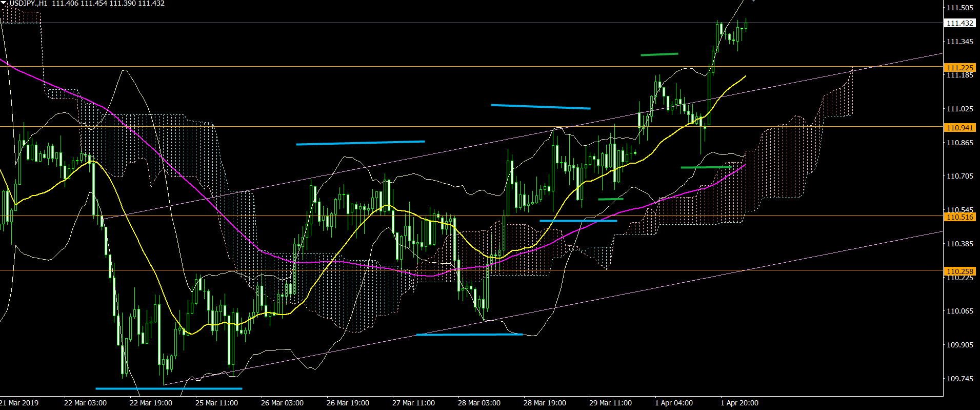The width and height of the screenshot is (980, 410).
Task: Click the orange price label 111.225
Action: 959,68
